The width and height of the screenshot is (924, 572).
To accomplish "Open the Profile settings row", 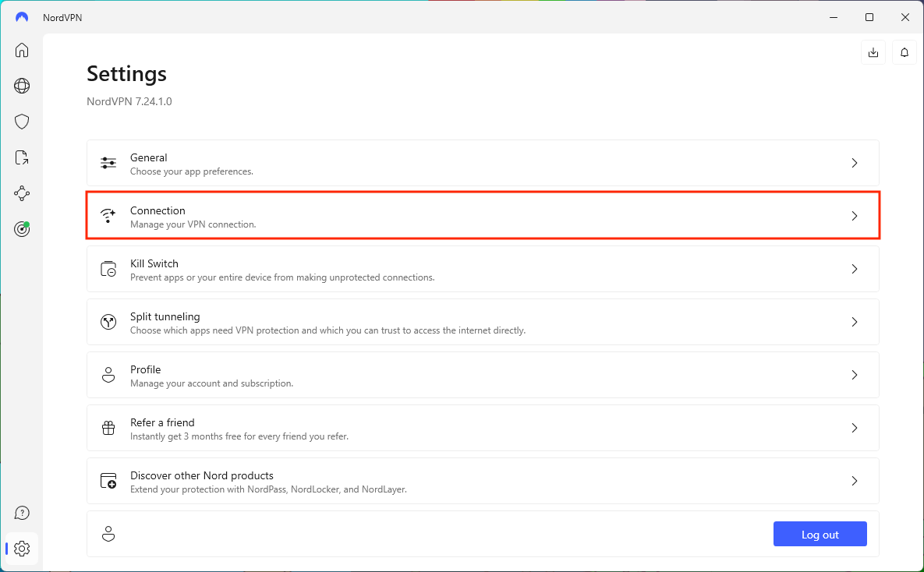I will (x=483, y=375).
